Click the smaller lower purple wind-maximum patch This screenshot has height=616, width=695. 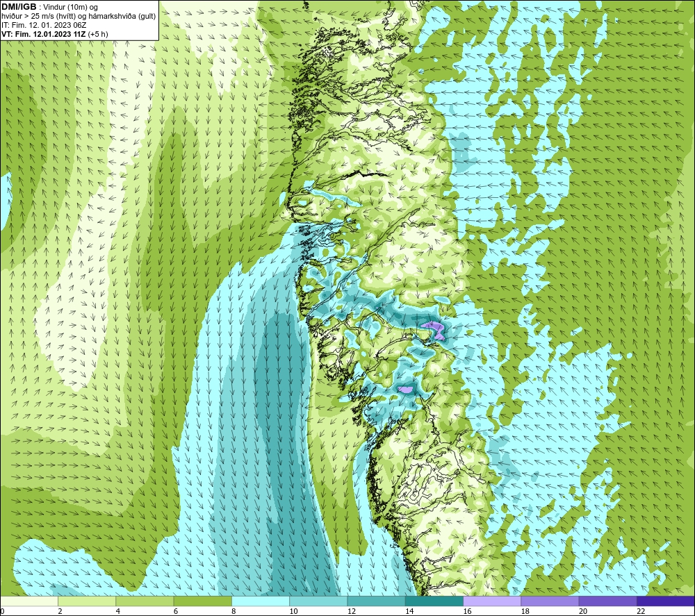click(x=405, y=390)
